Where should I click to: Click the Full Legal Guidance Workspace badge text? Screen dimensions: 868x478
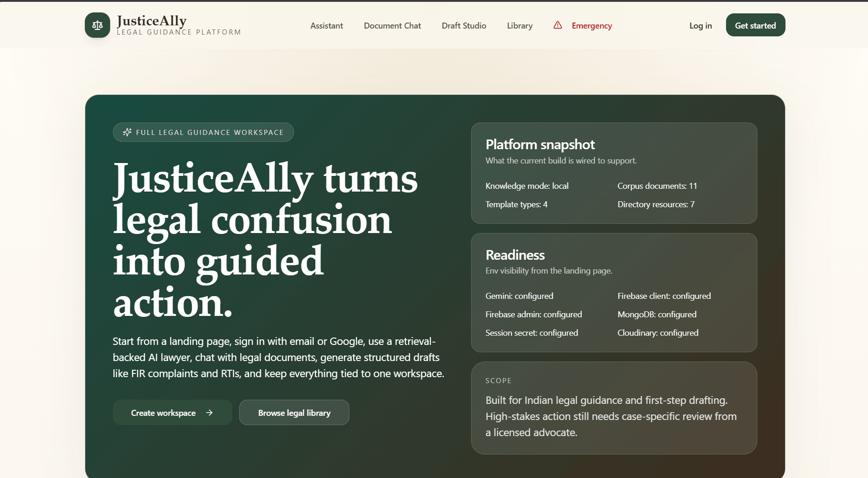pyautogui.click(x=210, y=133)
